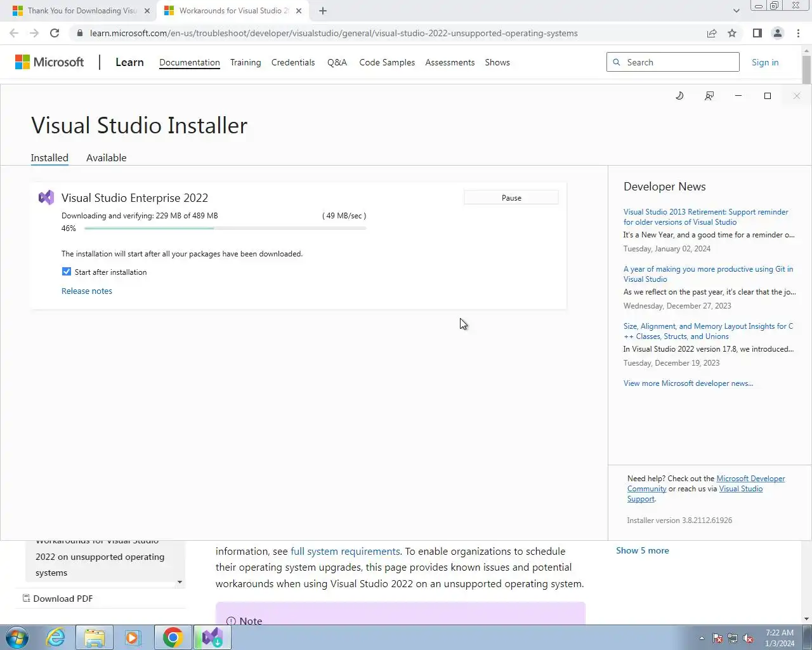
Task: Switch to the Available tab
Action: pyautogui.click(x=107, y=157)
